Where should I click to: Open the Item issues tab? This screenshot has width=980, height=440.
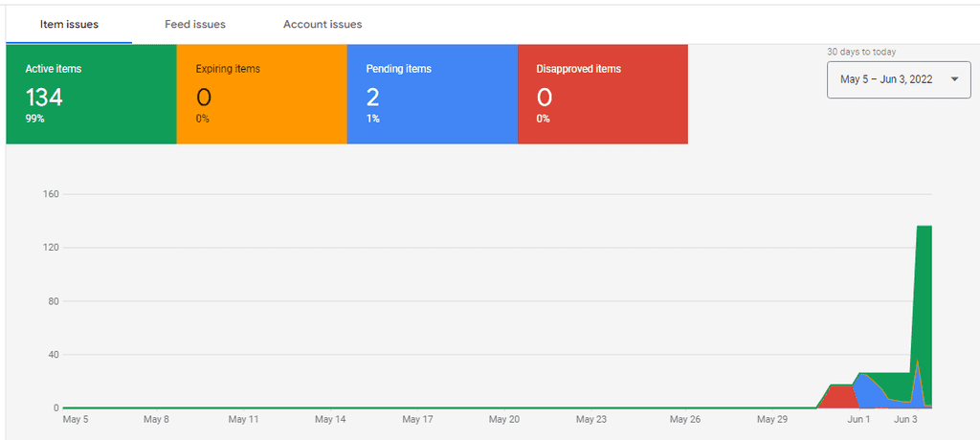69,24
